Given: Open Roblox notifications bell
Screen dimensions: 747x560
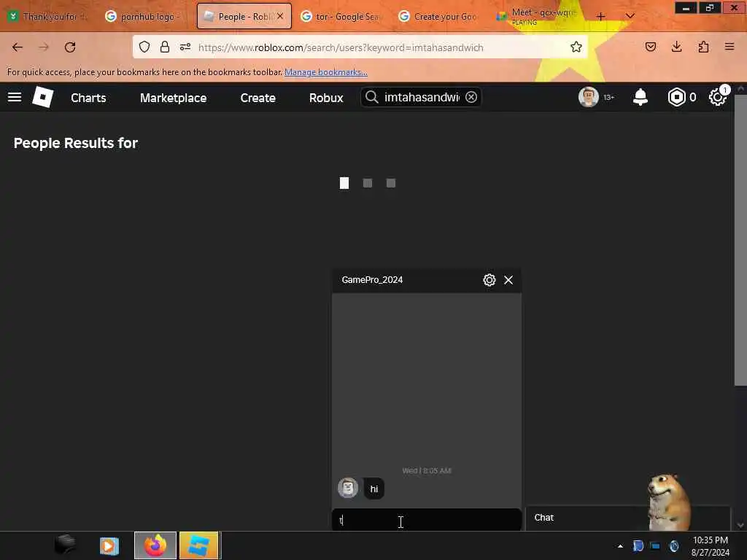Looking at the screenshot, I should [640, 97].
